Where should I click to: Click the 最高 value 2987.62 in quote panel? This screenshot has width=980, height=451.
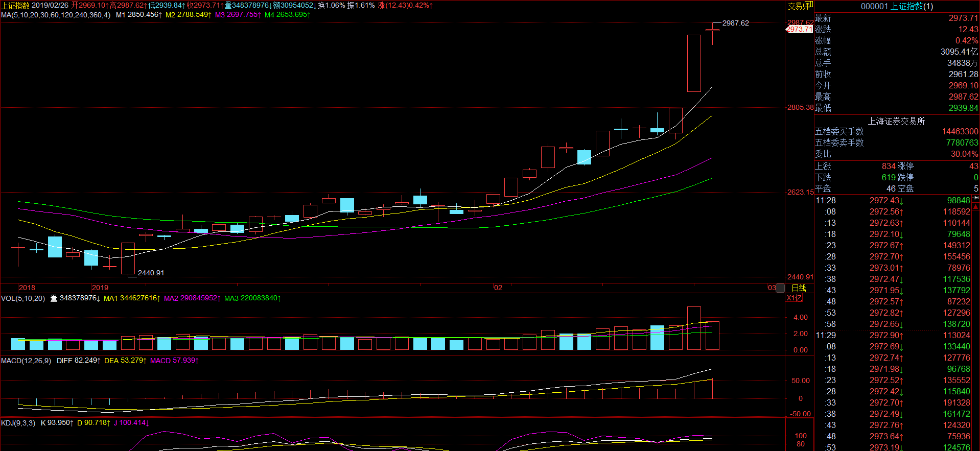[964, 97]
